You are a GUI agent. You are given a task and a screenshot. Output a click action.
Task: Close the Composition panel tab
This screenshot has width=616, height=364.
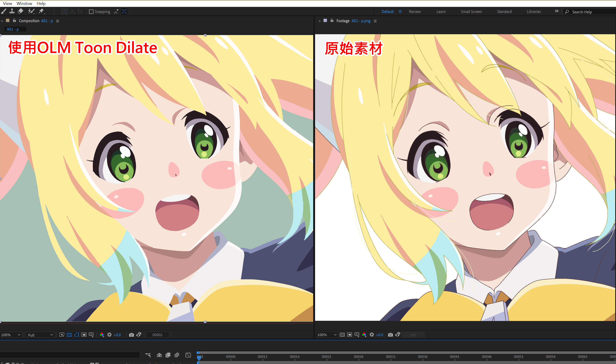click(x=2, y=21)
